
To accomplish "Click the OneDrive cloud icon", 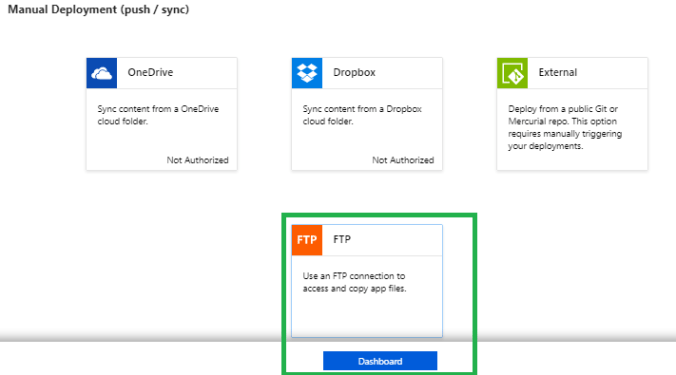I will (x=101, y=73).
